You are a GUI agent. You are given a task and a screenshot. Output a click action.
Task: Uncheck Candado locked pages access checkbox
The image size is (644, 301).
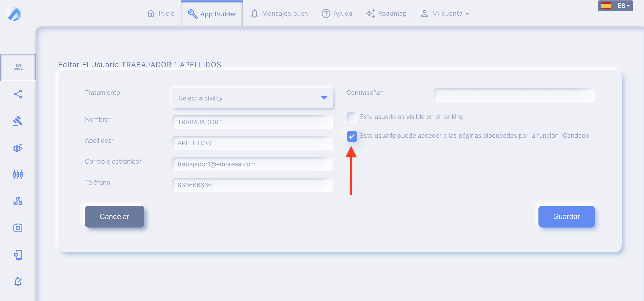click(x=352, y=136)
